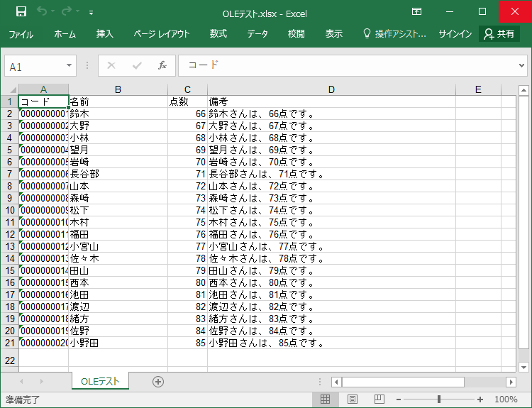Select column C header
532x408 pixels.
coord(187,89)
